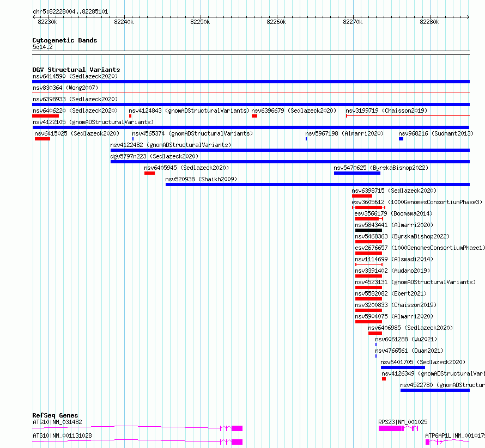Click the nsv4565374 gnomAD structural variant label
The height and width of the screenshot is (448, 485).
[x=192, y=133]
